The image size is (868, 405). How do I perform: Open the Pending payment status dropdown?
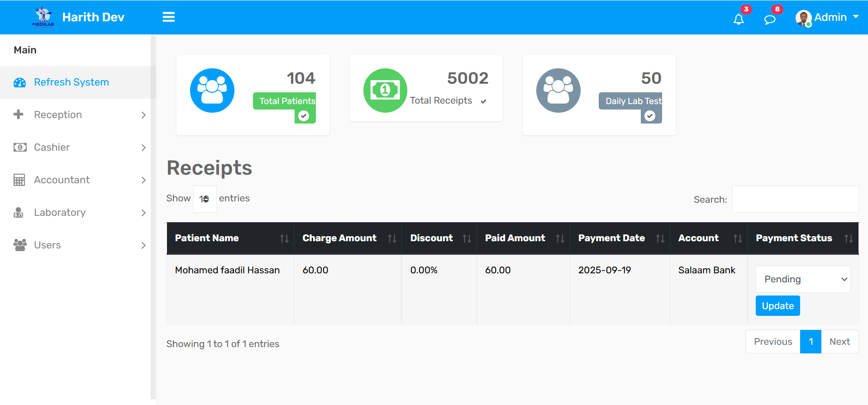pos(802,279)
